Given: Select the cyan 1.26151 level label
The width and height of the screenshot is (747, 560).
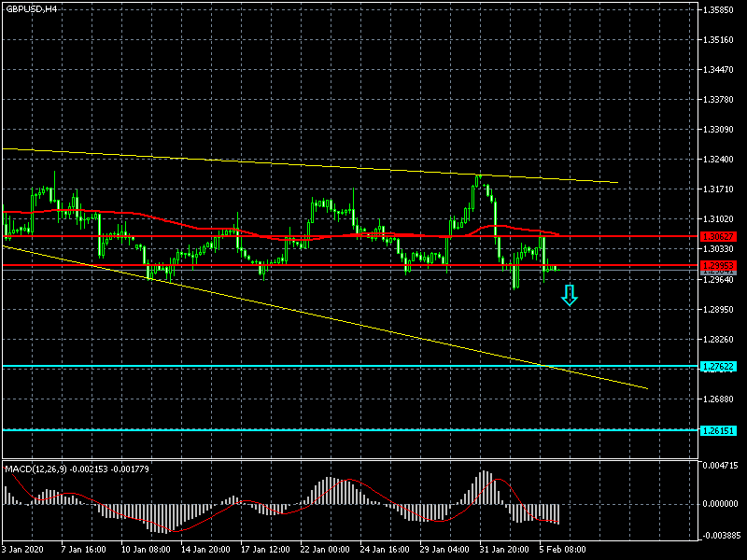Looking at the screenshot, I should [718, 431].
